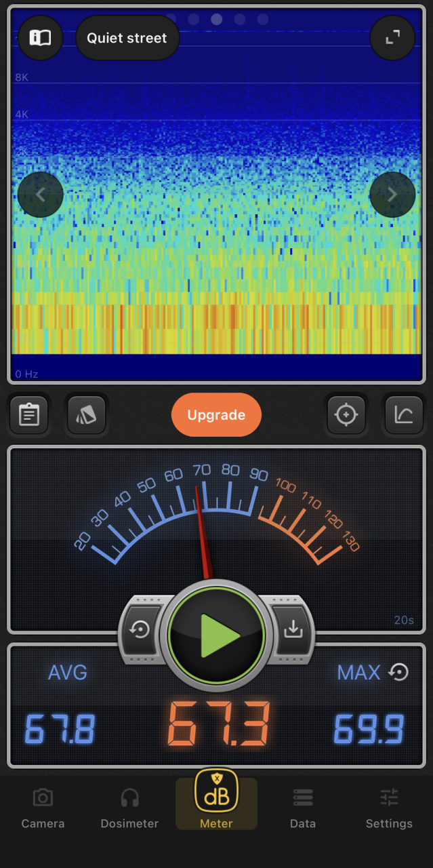The width and height of the screenshot is (433, 868).
Task: Go to the next chart with the right arrow
Action: pos(392,195)
